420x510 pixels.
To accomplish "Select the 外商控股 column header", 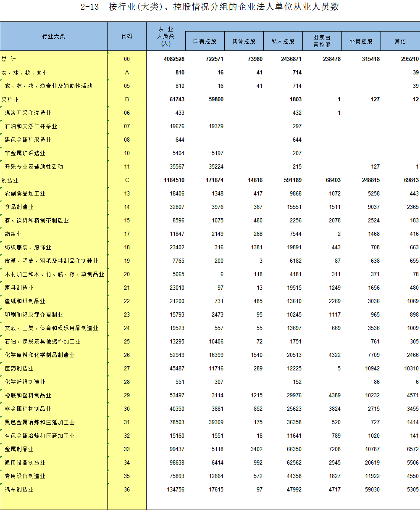I will (361, 42).
